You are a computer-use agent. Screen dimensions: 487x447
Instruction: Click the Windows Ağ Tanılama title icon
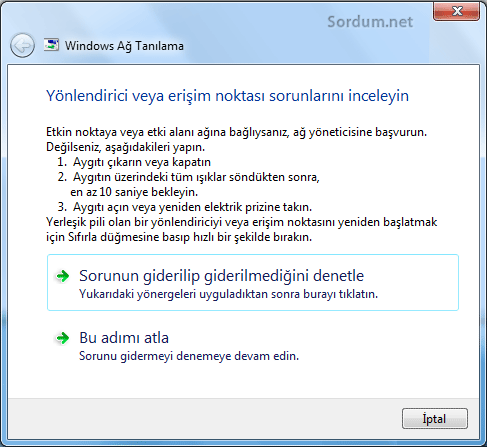point(51,45)
